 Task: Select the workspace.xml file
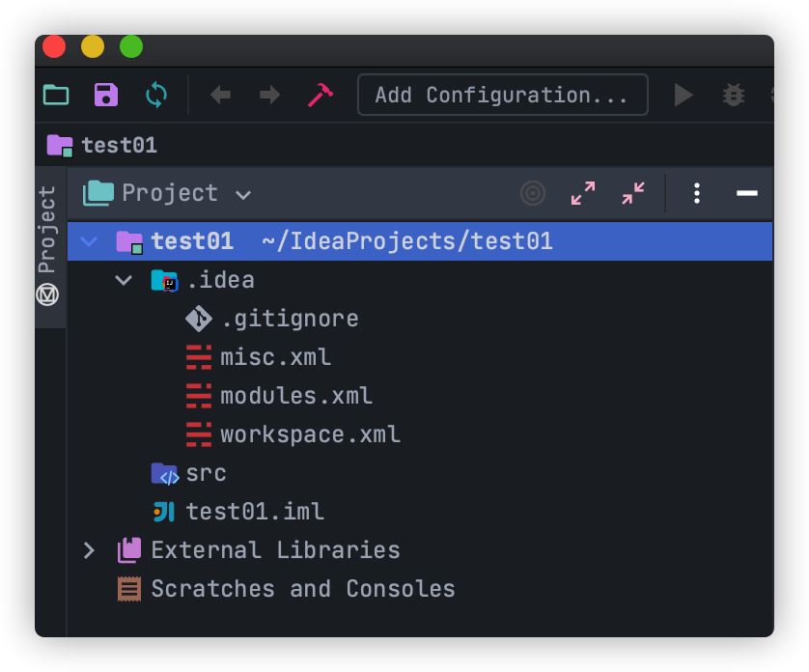[x=309, y=434]
